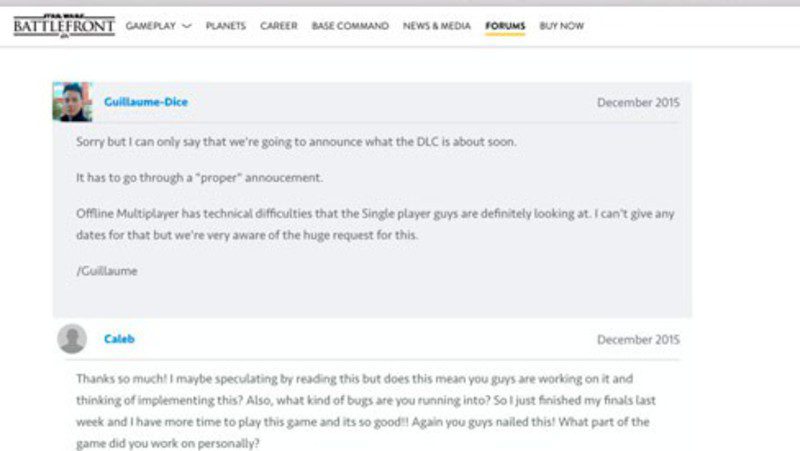The height and width of the screenshot is (451, 800).
Task: Expand the Gameplay dropdown menu
Action: click(158, 26)
